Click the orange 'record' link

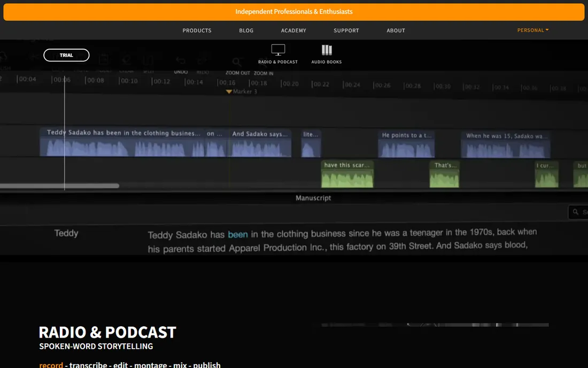51,365
